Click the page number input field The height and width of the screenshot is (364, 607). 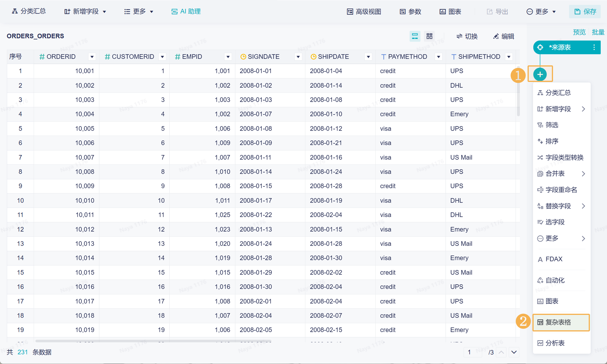click(x=473, y=352)
